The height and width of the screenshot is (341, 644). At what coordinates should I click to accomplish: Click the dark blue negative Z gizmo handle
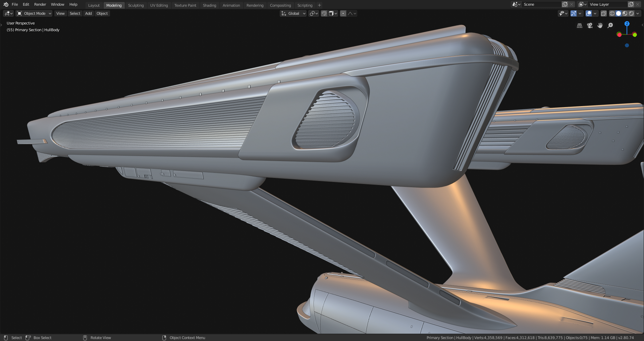pyautogui.click(x=627, y=45)
